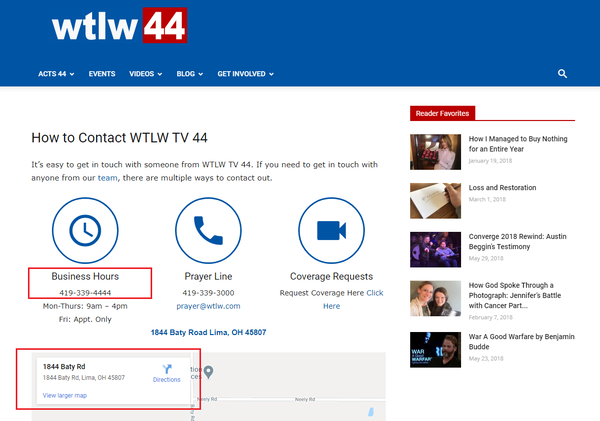Click the Loss and Restoration thumbnail
This screenshot has height=421, width=600.
coord(435,201)
